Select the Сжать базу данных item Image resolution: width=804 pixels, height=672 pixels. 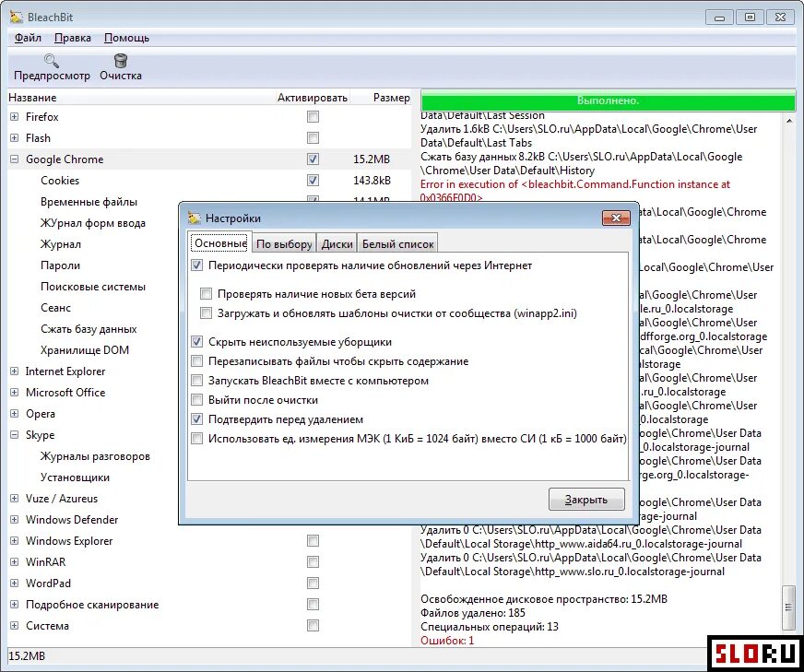[89, 329]
